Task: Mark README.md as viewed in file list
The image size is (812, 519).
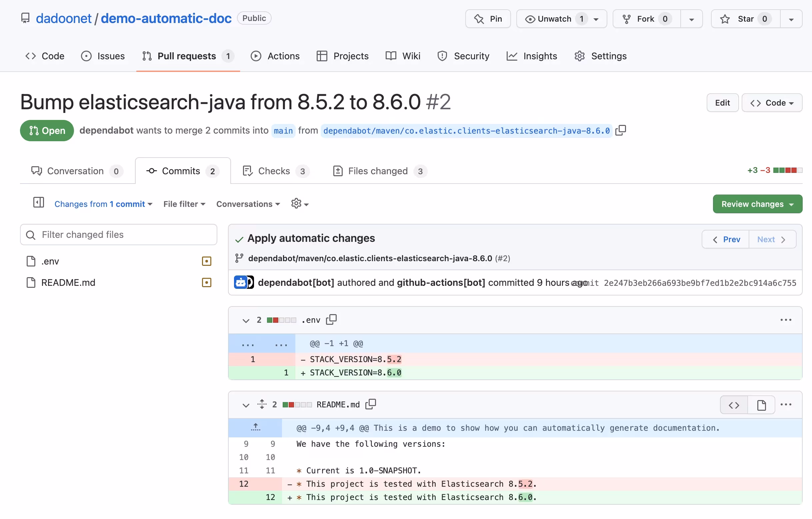Action: coord(206,282)
